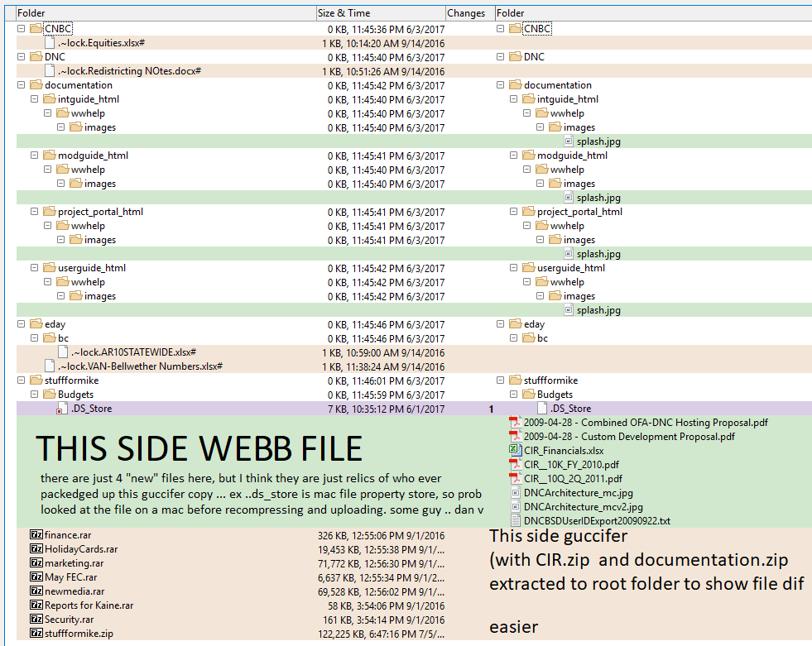Select CIR_Financials.xlsx file name
Screen dimensions: 812x646
[x=564, y=450]
